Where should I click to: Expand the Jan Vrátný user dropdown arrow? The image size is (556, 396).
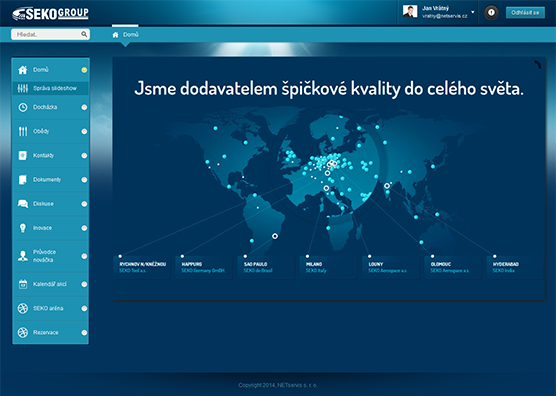(x=473, y=12)
